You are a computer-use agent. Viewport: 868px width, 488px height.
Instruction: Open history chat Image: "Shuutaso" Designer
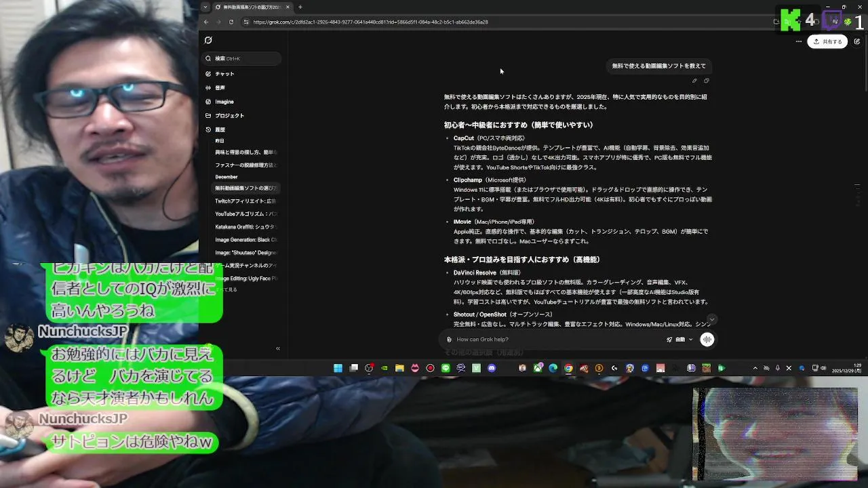(246, 252)
